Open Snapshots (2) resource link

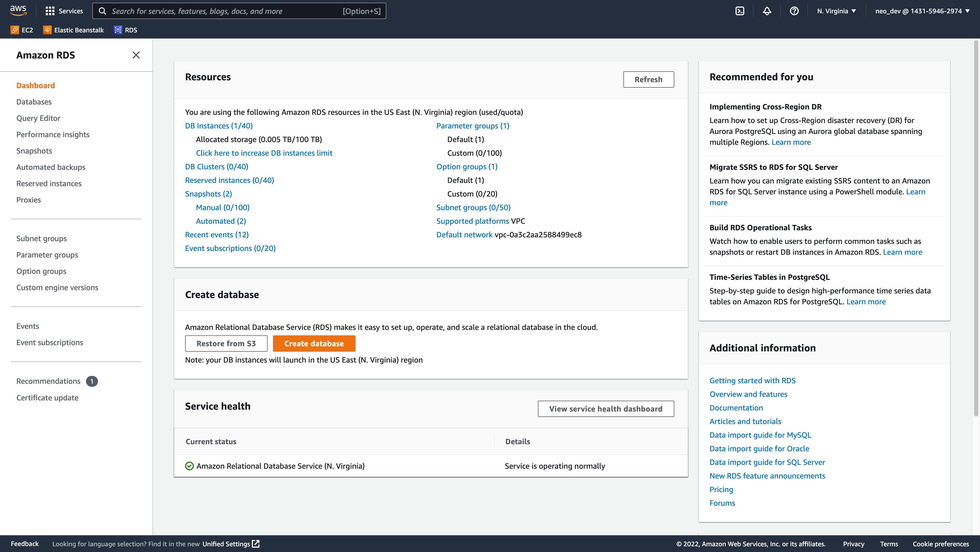209,194
